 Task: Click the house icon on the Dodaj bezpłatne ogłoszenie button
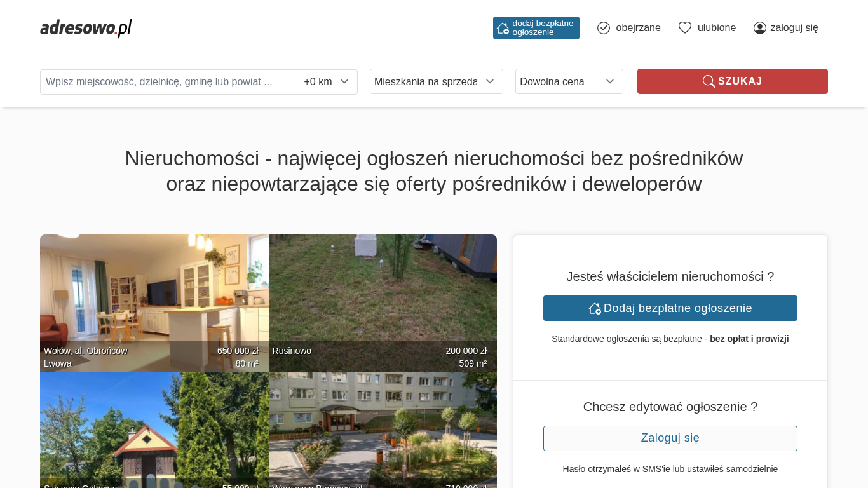point(595,308)
